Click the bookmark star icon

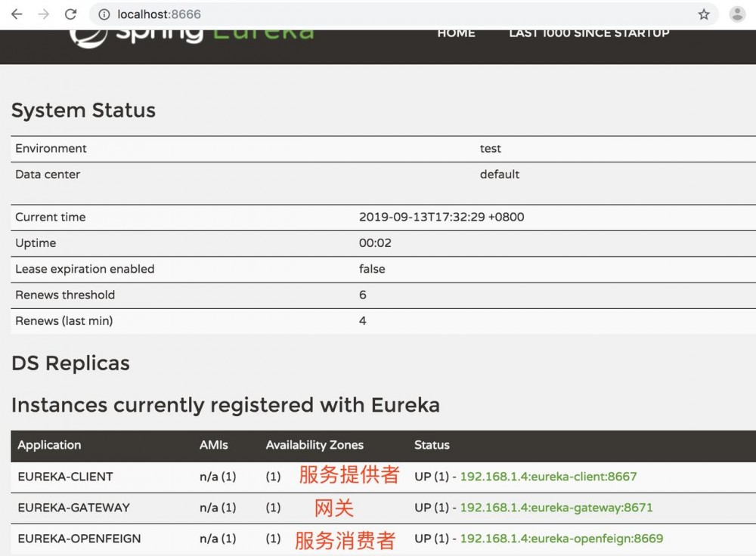[705, 14]
